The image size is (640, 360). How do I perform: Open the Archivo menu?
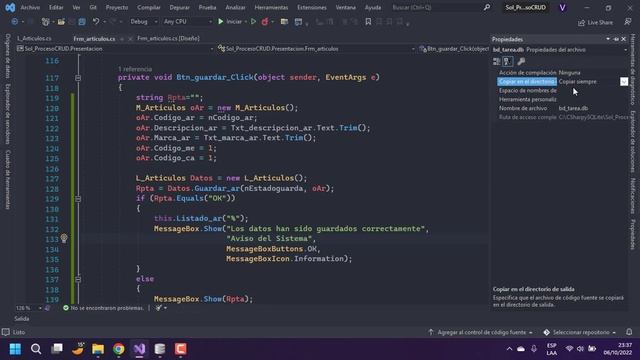(x=30, y=7)
